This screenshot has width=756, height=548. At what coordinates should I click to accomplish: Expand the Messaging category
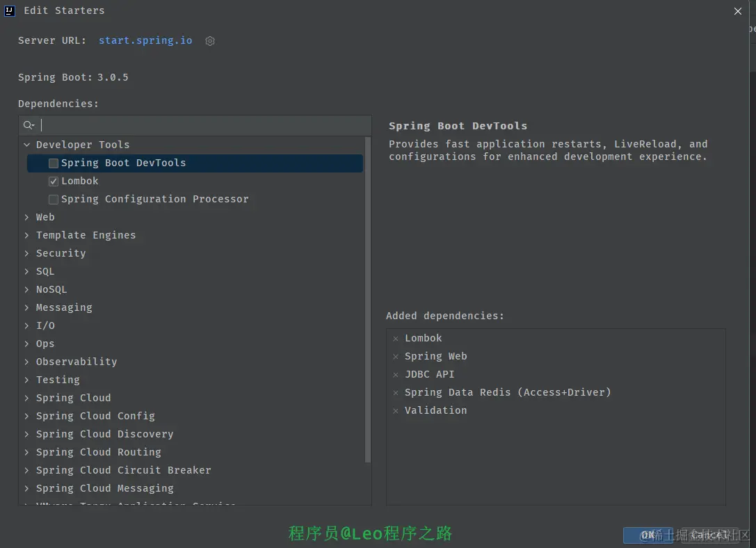(x=27, y=307)
